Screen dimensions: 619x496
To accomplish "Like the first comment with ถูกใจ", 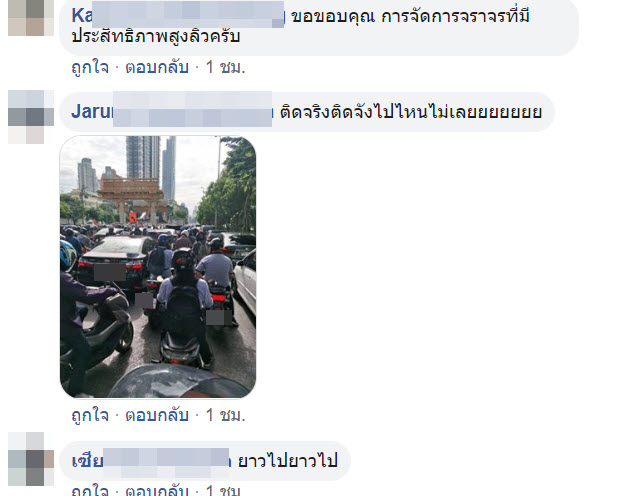I will point(90,67).
